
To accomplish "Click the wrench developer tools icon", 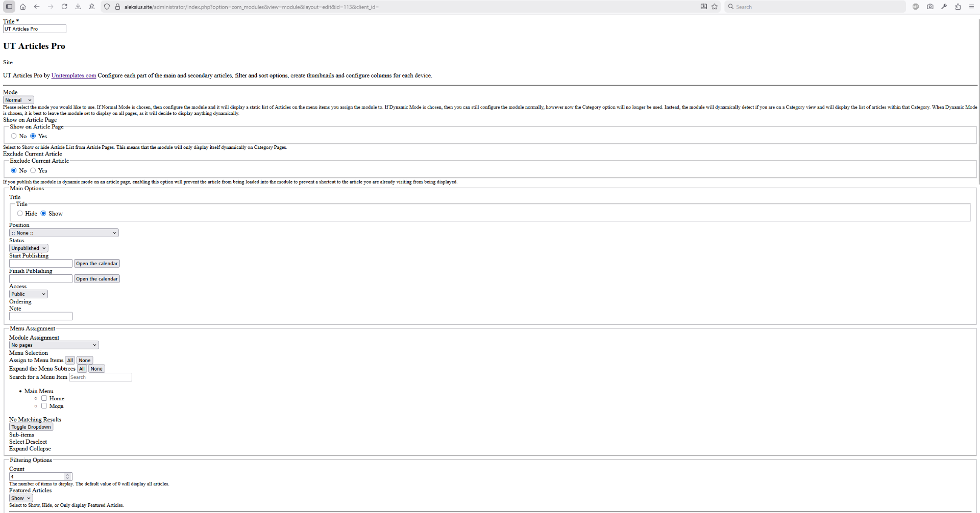I will pos(944,7).
